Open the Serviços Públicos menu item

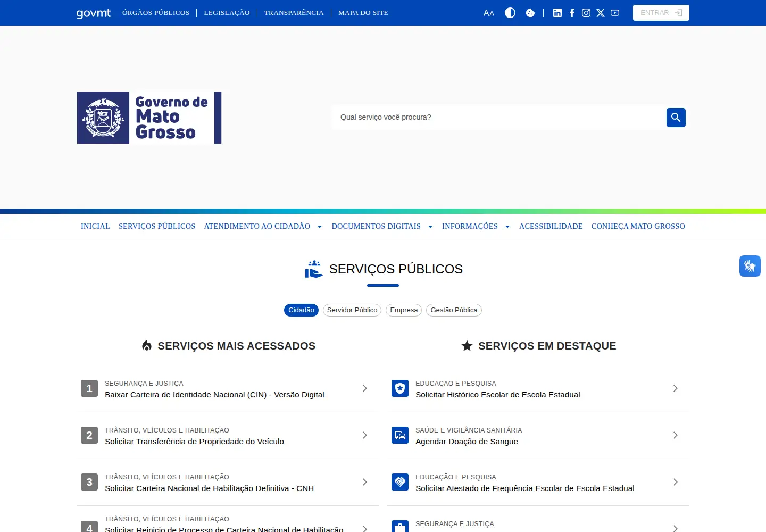pos(157,226)
